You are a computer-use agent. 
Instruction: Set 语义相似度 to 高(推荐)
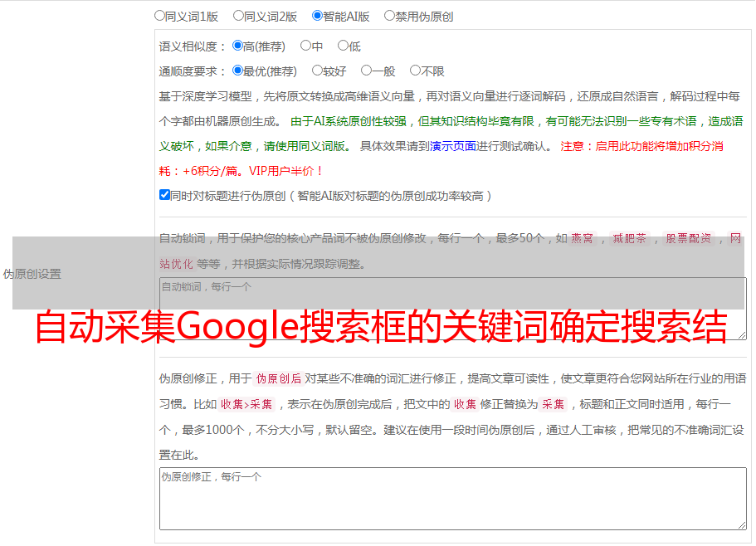point(237,46)
